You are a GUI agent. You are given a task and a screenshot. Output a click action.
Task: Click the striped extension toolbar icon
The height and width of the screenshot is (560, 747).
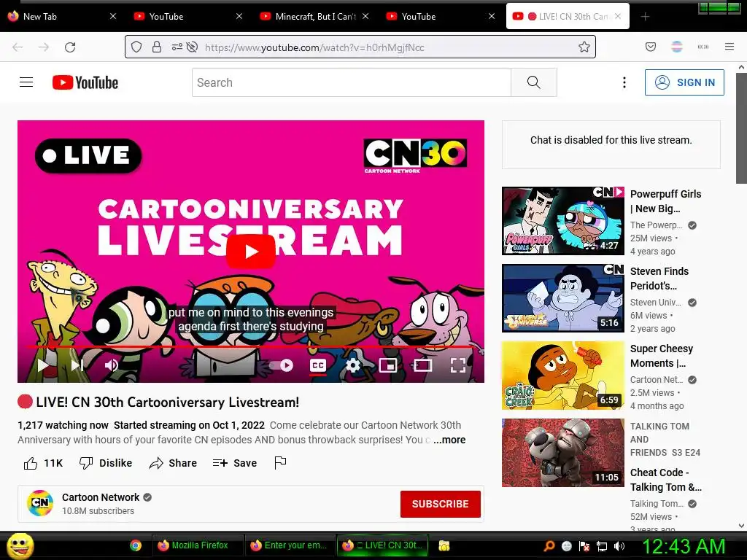(677, 47)
